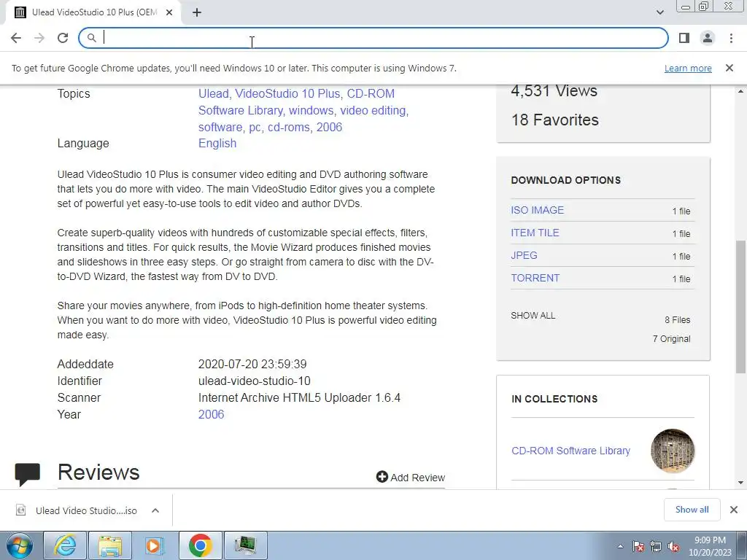747x560 pixels.
Task: Open the windows topic link
Action: coord(311,111)
